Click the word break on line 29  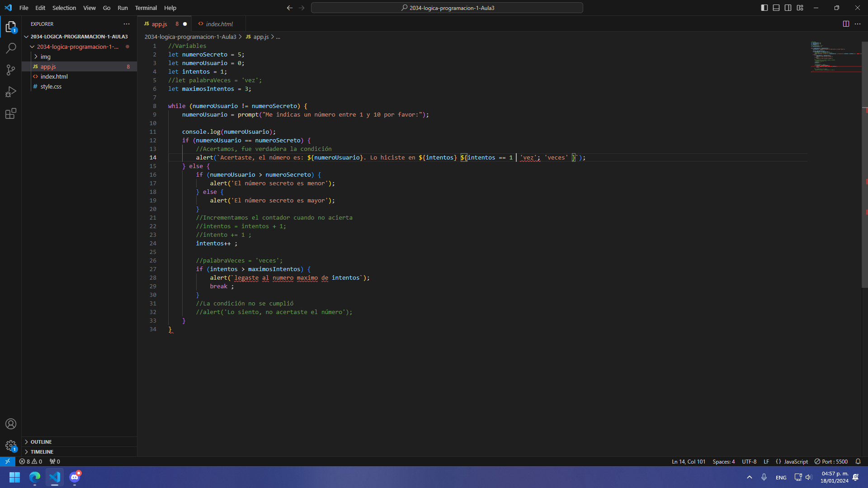pyautogui.click(x=218, y=286)
